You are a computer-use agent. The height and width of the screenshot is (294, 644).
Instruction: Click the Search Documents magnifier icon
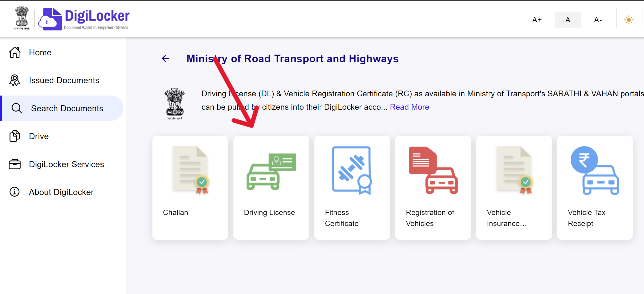(17, 108)
